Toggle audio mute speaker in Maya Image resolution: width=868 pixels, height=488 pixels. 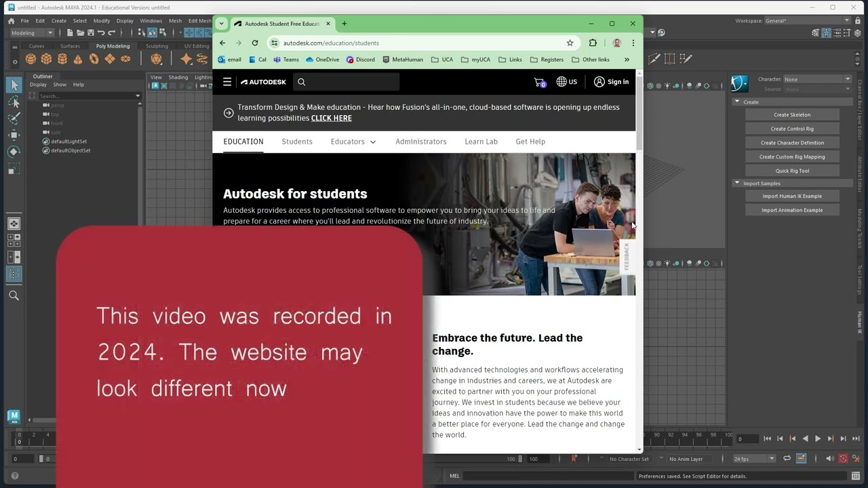830,459
